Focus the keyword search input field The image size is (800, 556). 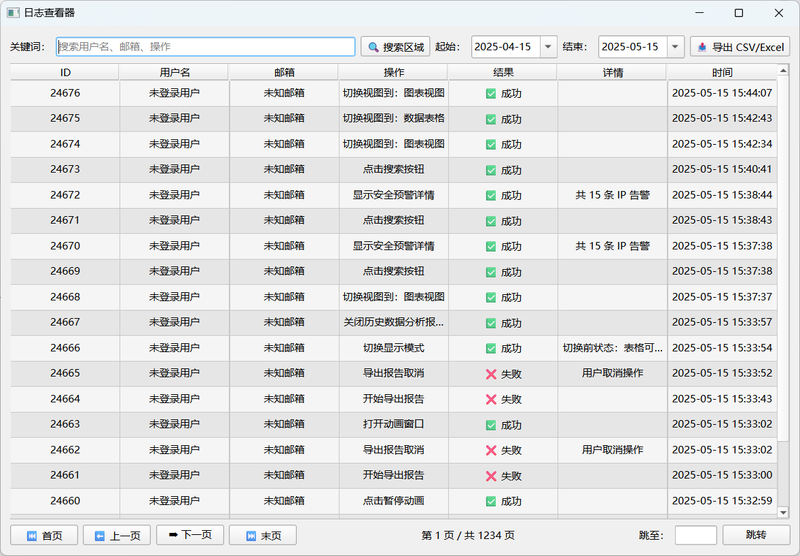point(205,47)
